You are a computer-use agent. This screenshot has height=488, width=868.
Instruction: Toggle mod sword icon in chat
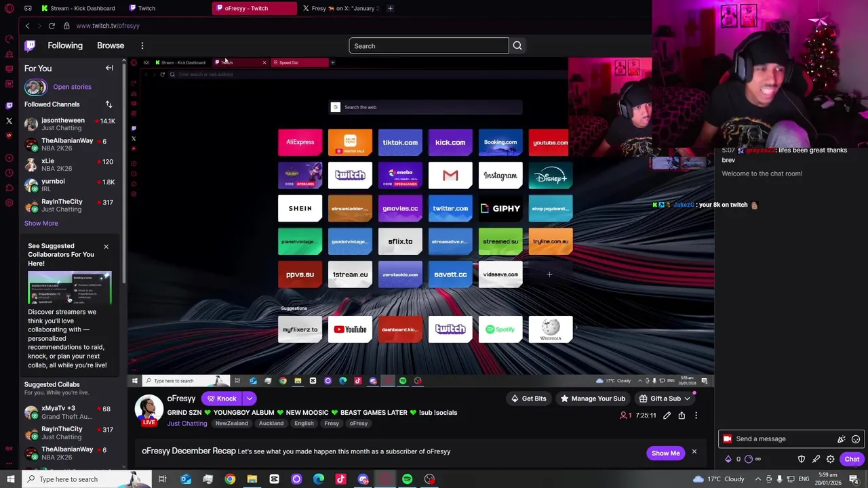[816, 459]
